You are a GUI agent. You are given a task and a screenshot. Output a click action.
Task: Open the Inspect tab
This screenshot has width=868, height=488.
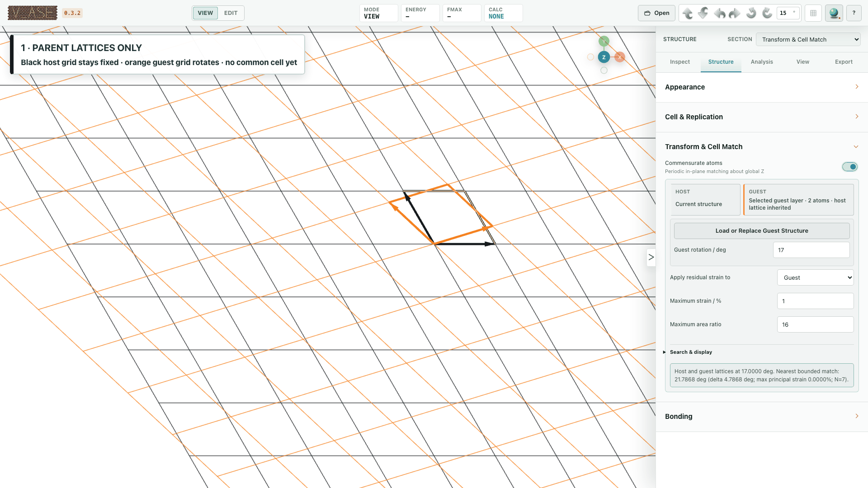coord(680,62)
